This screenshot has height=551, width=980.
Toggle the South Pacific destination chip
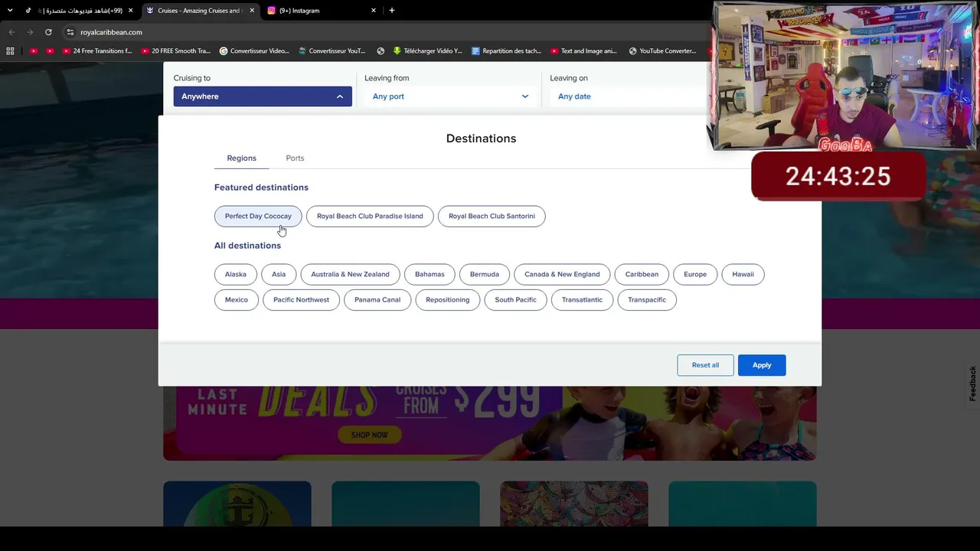515,299
